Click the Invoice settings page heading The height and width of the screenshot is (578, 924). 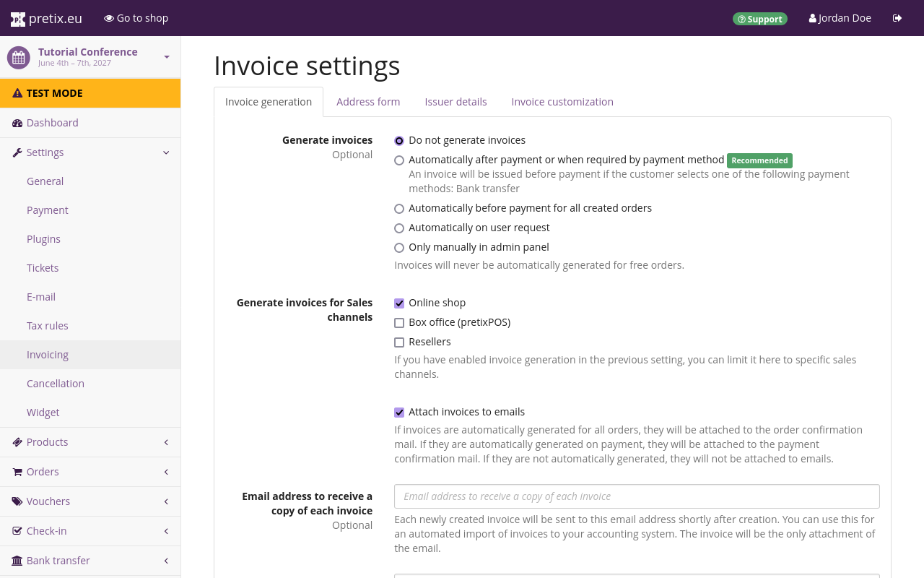click(x=307, y=66)
